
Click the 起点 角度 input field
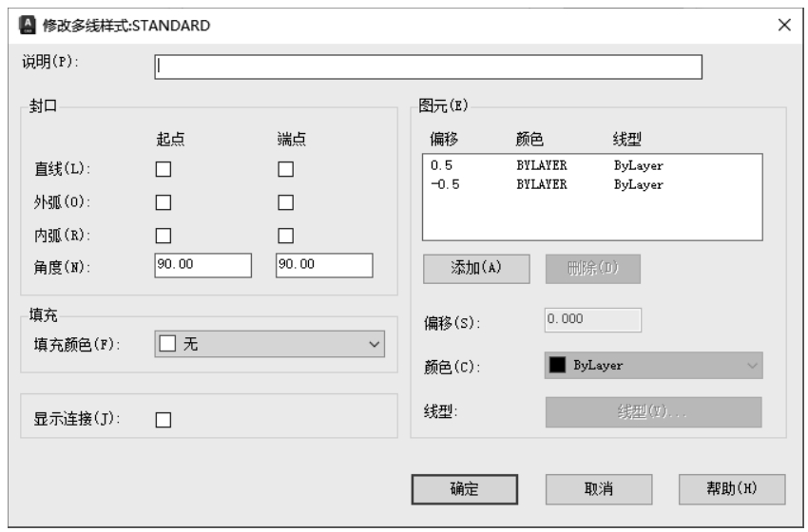click(x=202, y=265)
